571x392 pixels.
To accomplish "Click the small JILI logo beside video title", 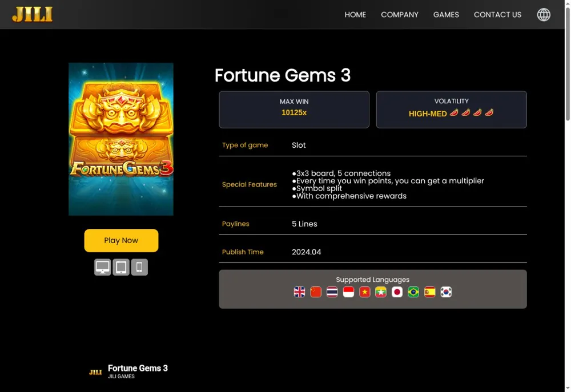I will pyautogui.click(x=95, y=372).
